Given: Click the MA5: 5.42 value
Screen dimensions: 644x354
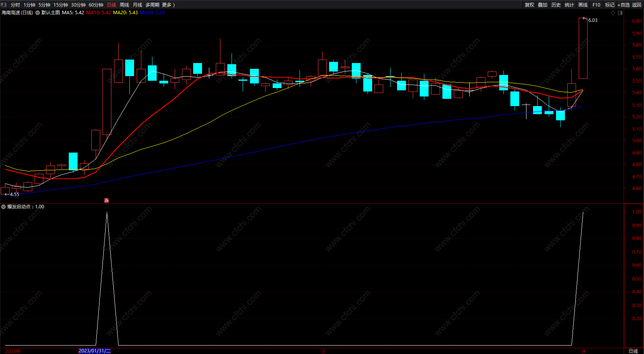Looking at the screenshot, I should 73,13.
